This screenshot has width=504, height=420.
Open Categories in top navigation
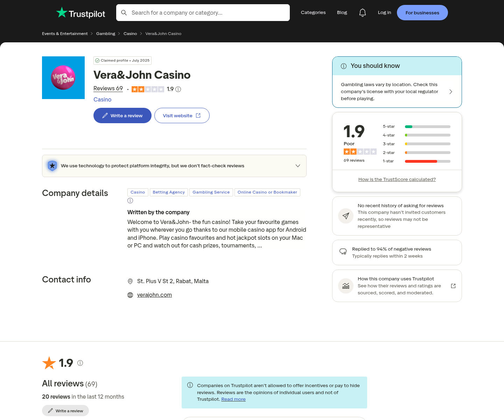pyautogui.click(x=313, y=13)
